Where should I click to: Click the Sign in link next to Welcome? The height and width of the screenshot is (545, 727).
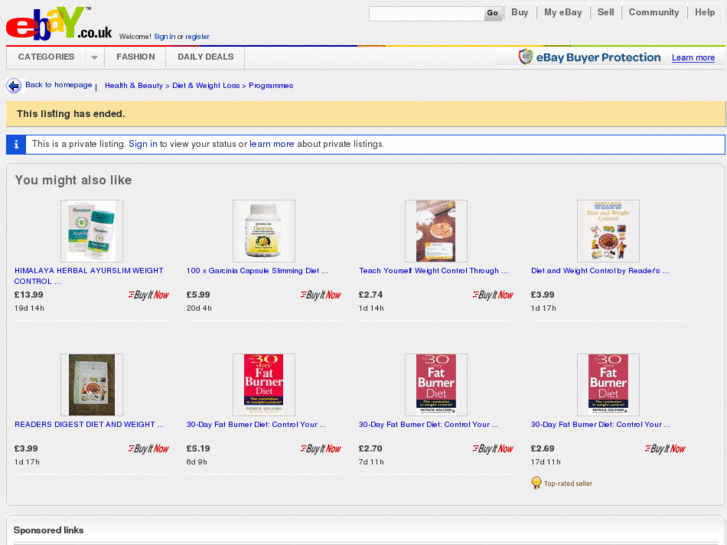click(165, 37)
